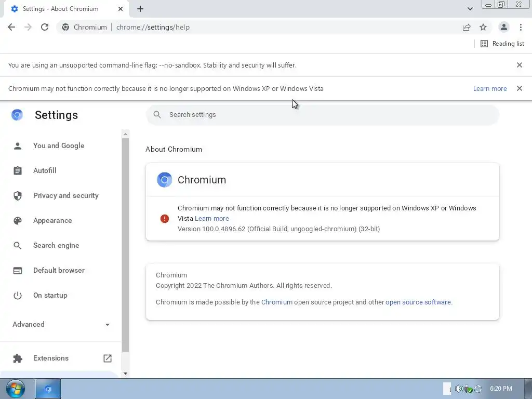Screen dimensions: 532x399
Task: Click the Chromium site info chip
Action: pyautogui.click(x=84, y=27)
